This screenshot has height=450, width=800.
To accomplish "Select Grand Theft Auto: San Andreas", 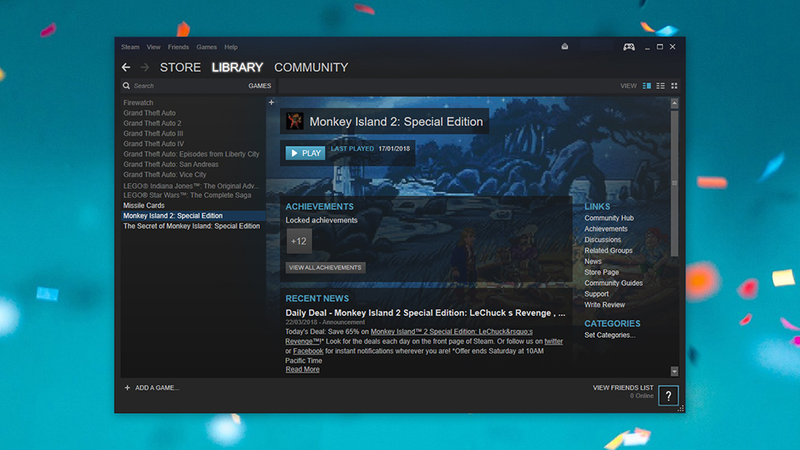I will (x=171, y=164).
